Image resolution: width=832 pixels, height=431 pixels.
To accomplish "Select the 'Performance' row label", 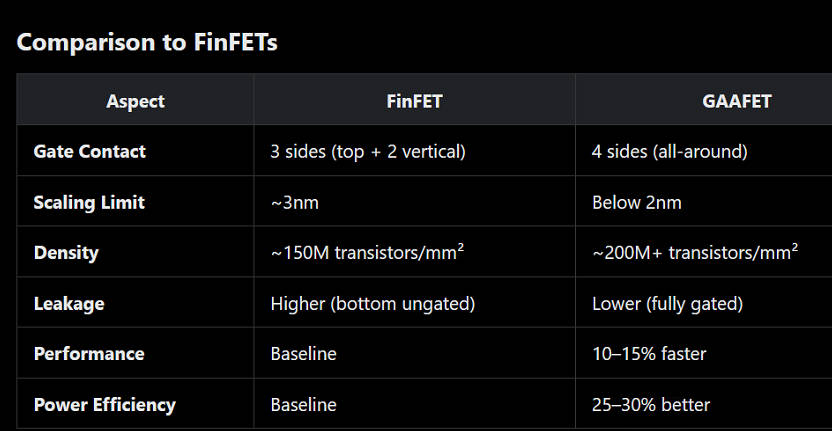I will (89, 354).
